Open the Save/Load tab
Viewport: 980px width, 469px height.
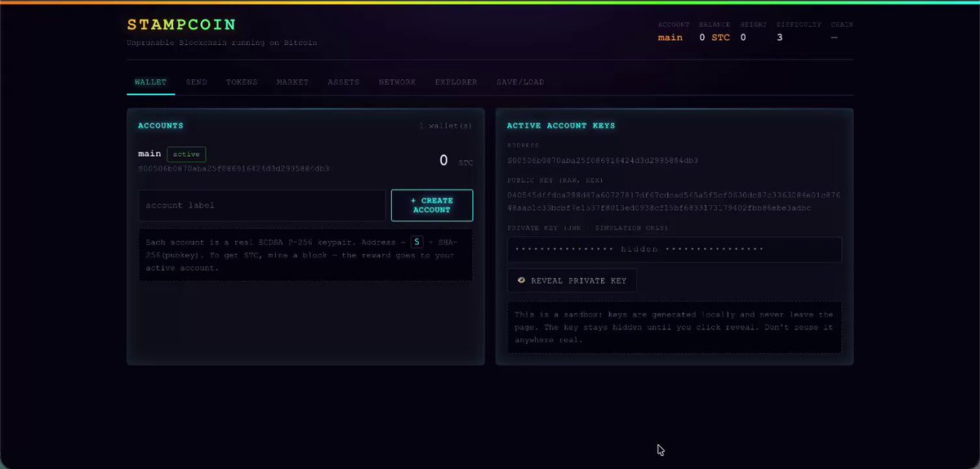pyautogui.click(x=520, y=83)
